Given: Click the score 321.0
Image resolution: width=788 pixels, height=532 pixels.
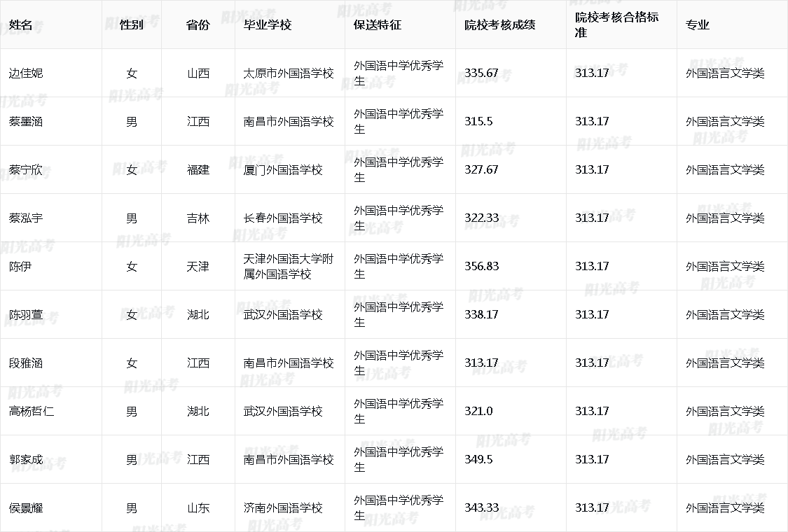Looking at the screenshot, I should click(x=478, y=412).
